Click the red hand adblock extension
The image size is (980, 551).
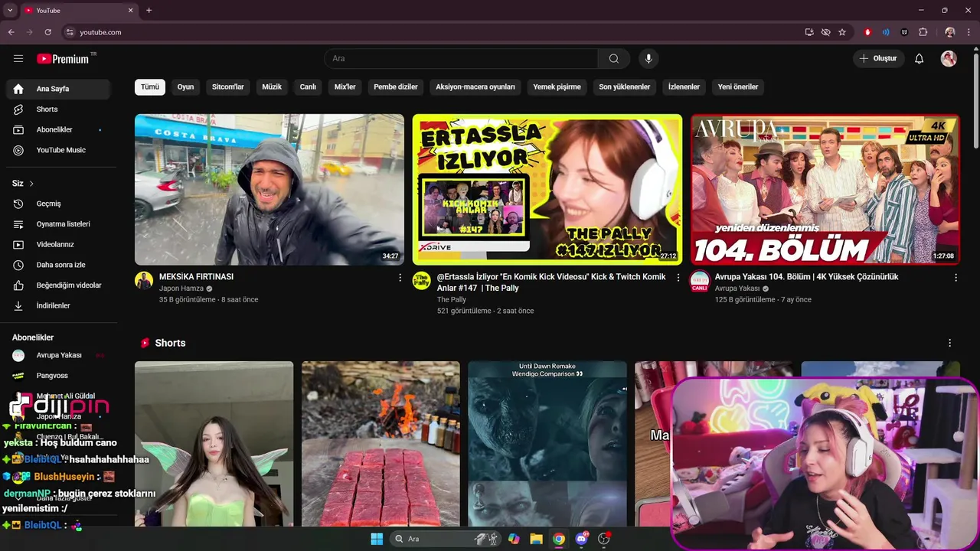[x=867, y=32]
